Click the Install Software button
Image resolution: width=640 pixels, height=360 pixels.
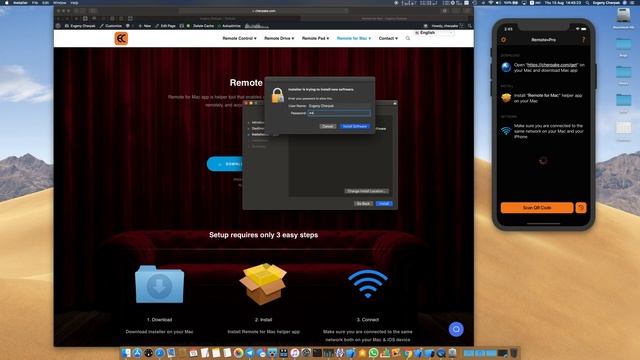pos(355,127)
